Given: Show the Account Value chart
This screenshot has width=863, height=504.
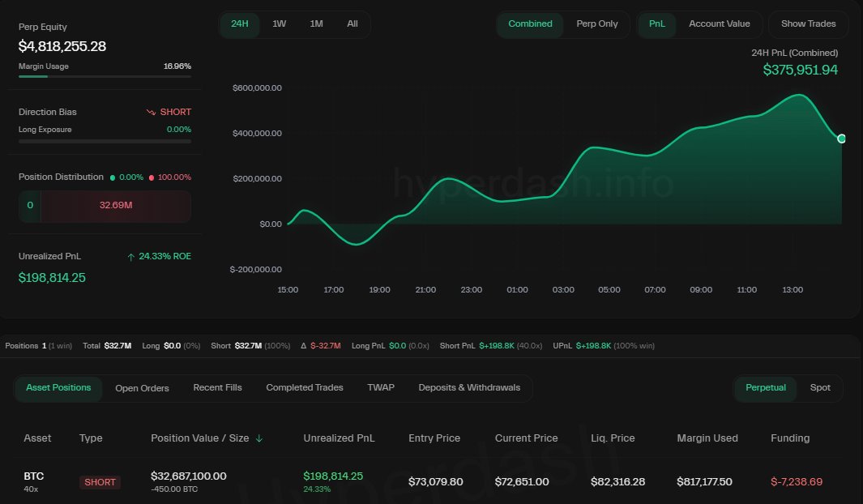Looking at the screenshot, I should tap(720, 23).
